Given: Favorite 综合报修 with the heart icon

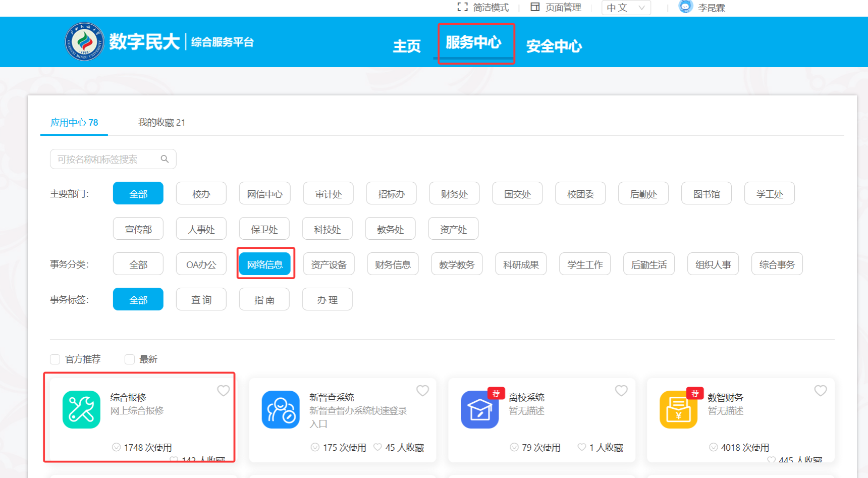Looking at the screenshot, I should tap(223, 391).
